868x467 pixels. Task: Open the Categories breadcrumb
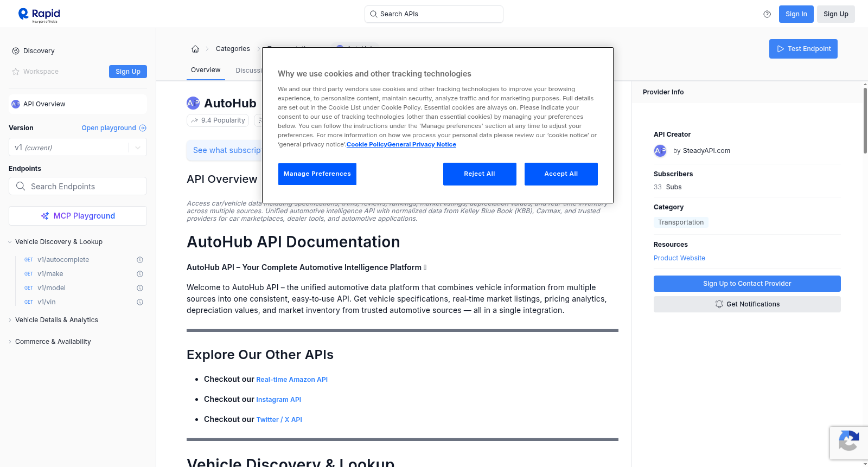click(233, 49)
